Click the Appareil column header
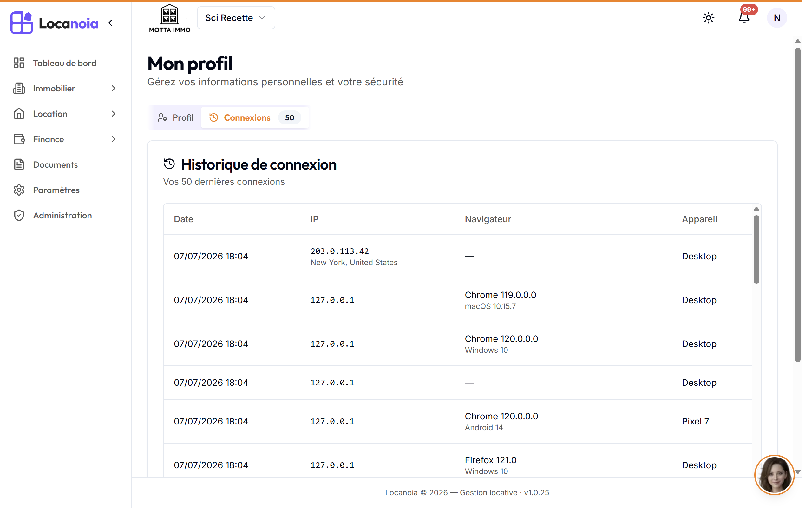 (699, 219)
